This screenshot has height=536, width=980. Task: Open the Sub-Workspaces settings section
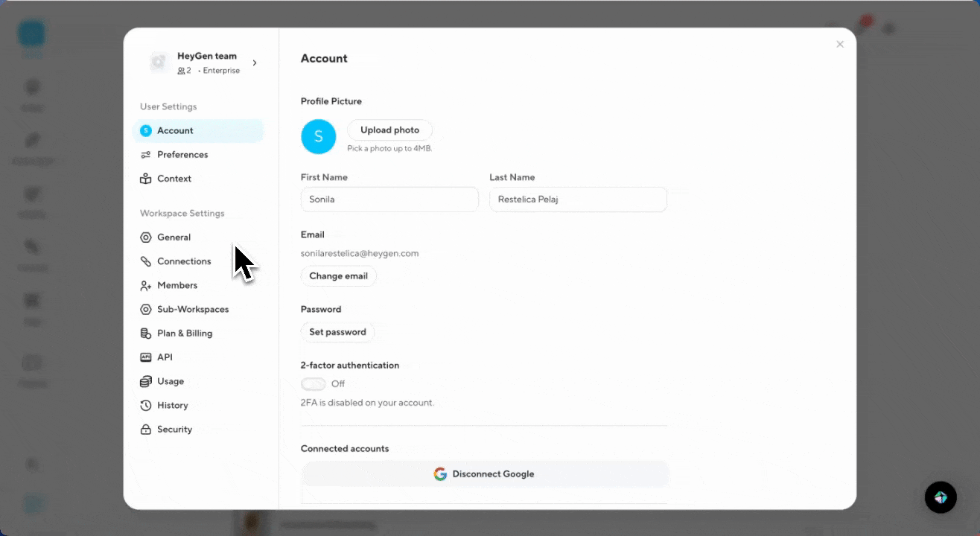pyautogui.click(x=192, y=310)
